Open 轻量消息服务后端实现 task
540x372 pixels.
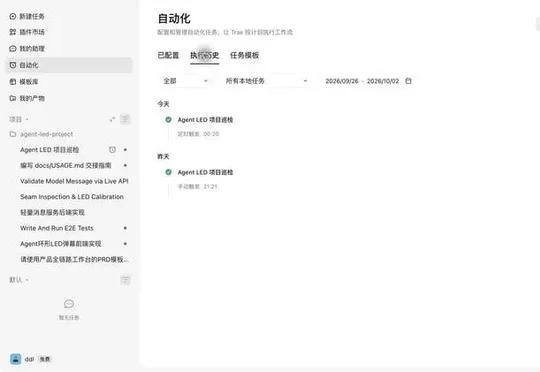click(x=52, y=212)
